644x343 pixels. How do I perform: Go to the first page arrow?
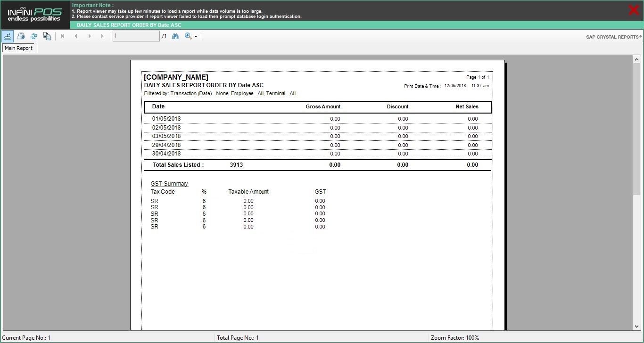pyautogui.click(x=63, y=36)
